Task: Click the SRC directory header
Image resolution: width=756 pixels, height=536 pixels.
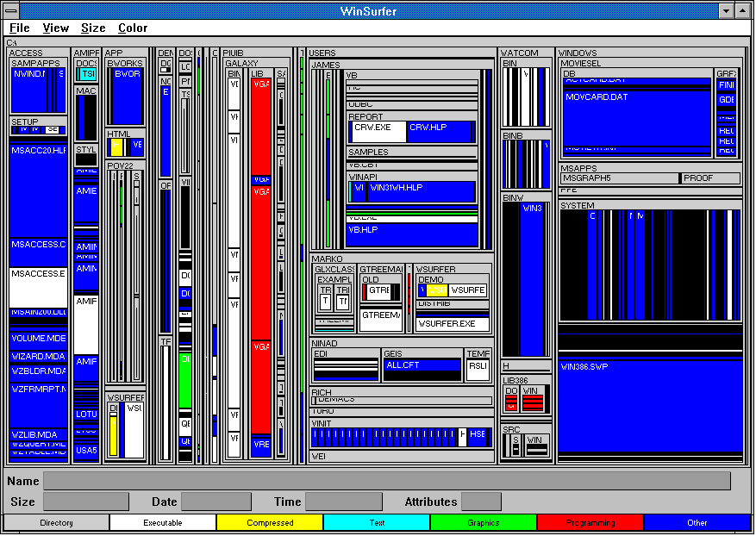Action: click(x=511, y=429)
